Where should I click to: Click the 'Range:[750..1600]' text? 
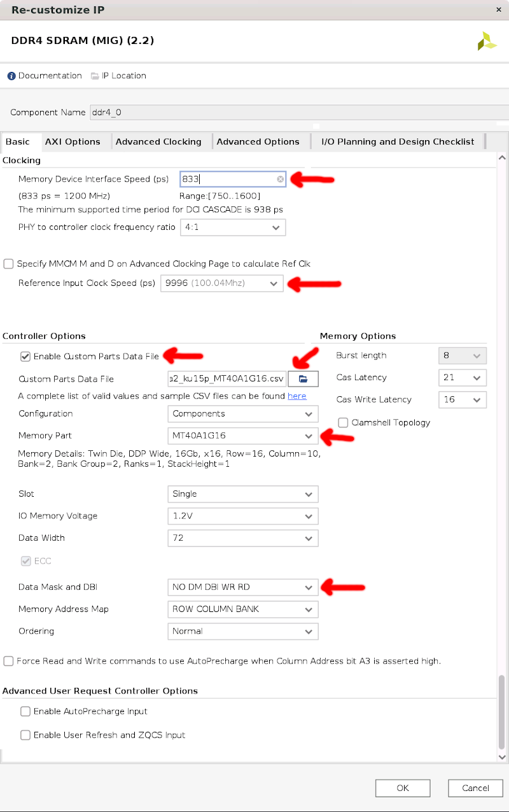click(220, 196)
